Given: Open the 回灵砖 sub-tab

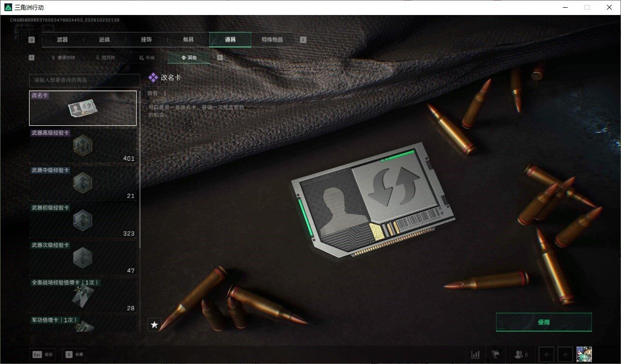Looking at the screenshot, I should coord(105,58).
